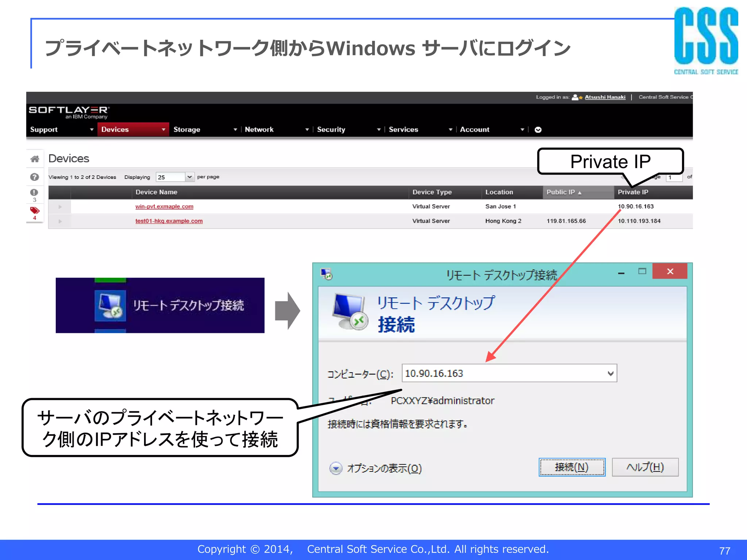This screenshot has height=560, width=747.
Task: Expand the Storage menu arrow
Action: 235,130
